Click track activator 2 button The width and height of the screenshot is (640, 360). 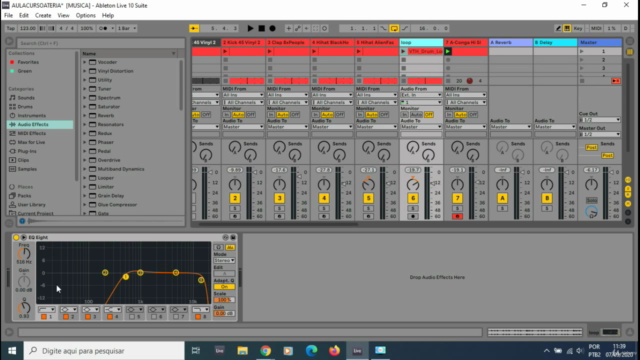(x=235, y=198)
